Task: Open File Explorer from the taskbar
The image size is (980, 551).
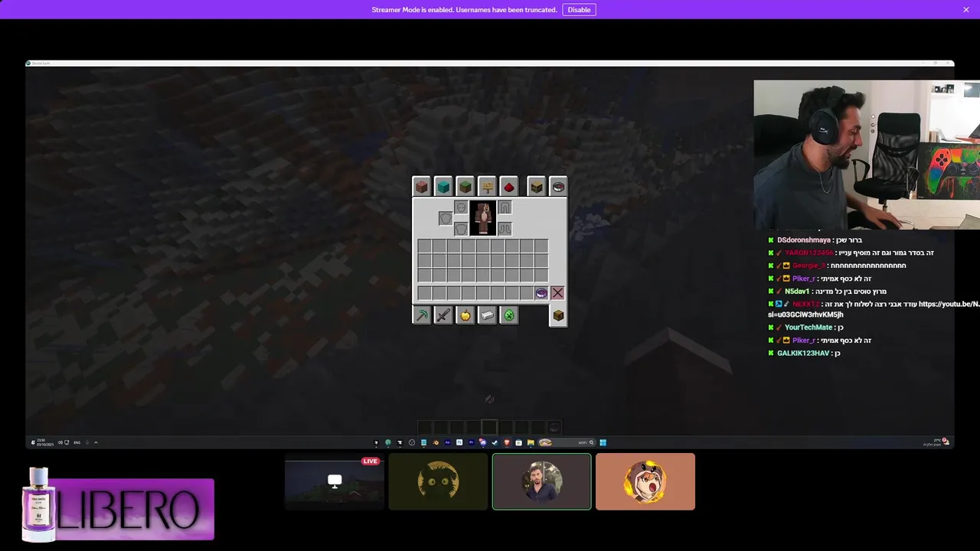Action: tap(531, 442)
